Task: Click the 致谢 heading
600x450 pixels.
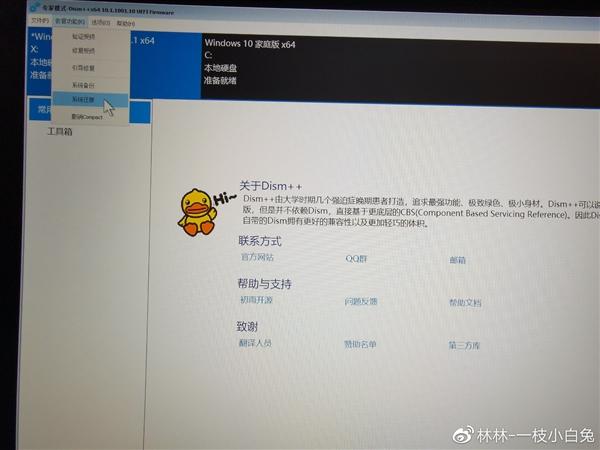Action: (247, 326)
